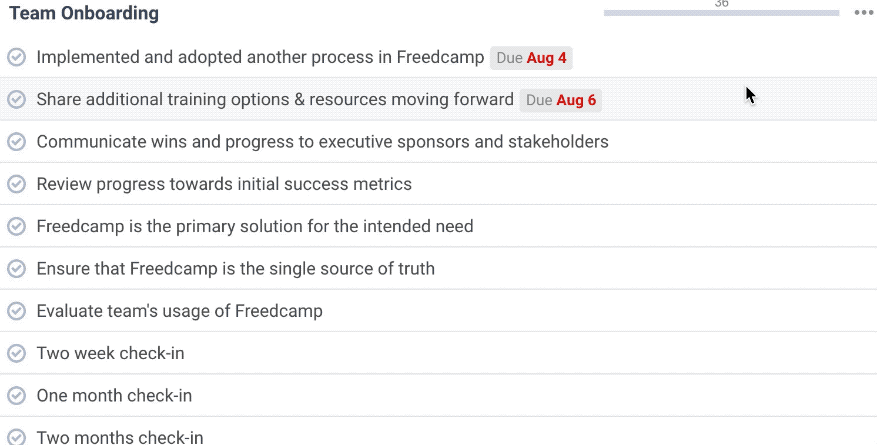Open 'Evaluate team's usage of Freedcamp' task text
The height and width of the screenshot is (445, 877).
coord(179,311)
